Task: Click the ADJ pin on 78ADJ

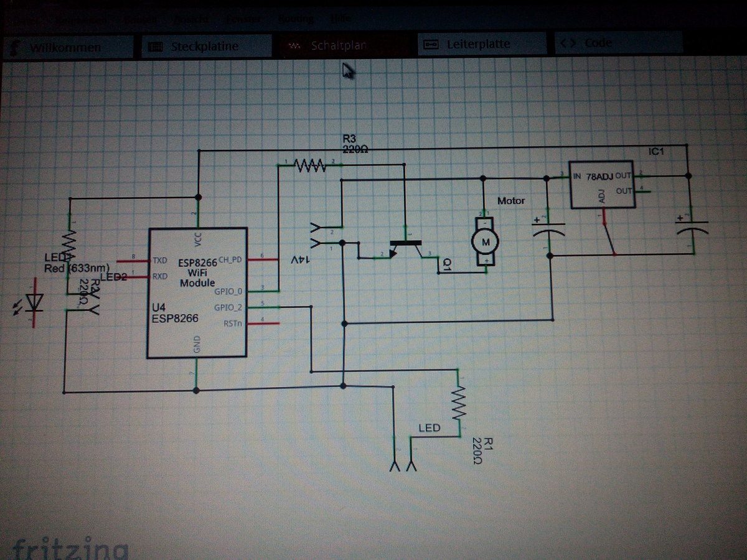Action: 602,197
